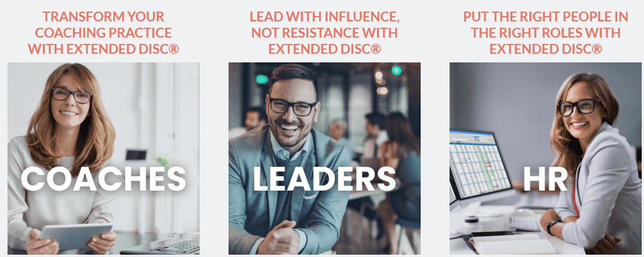Select the white LEADERS overlay label
This screenshot has width=644, height=257.
point(324,179)
